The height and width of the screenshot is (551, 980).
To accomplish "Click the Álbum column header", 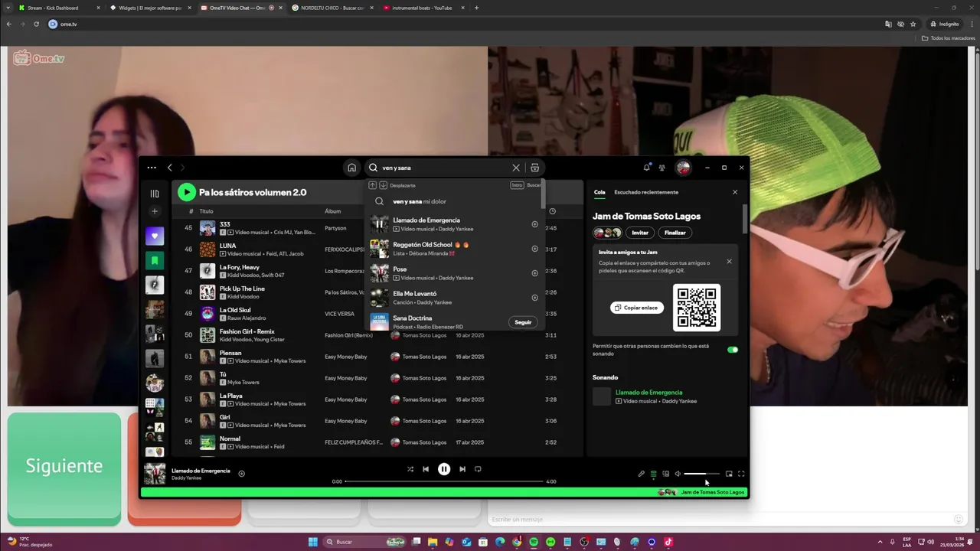I will tap(332, 211).
